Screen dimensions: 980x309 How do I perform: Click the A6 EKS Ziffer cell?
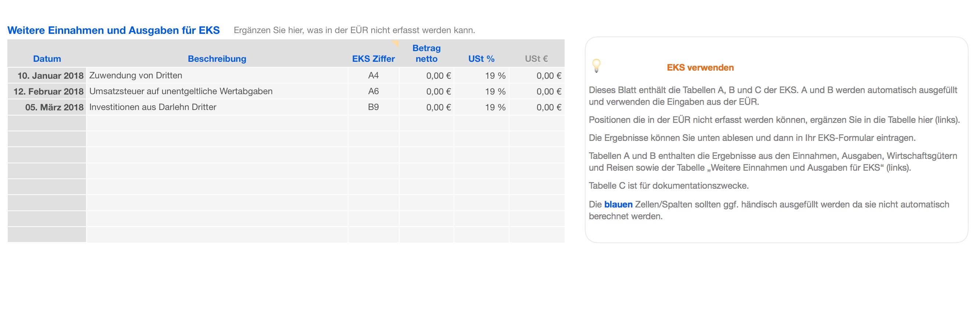(373, 92)
